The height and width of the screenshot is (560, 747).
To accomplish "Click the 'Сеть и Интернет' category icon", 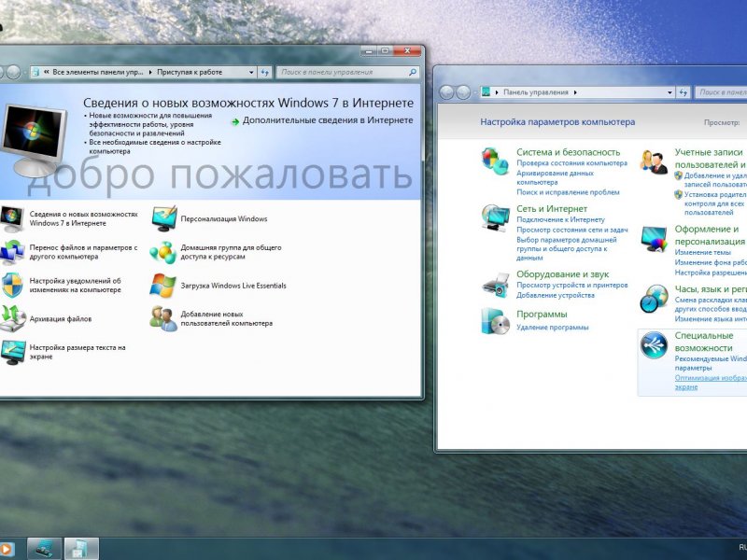I will pyautogui.click(x=495, y=218).
